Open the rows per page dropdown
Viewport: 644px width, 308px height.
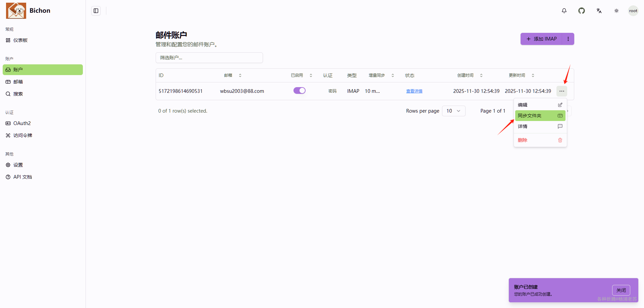pyautogui.click(x=454, y=111)
